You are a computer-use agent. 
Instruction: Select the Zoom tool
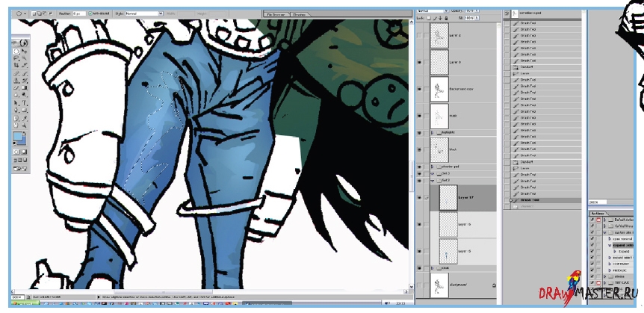[x=25, y=125]
